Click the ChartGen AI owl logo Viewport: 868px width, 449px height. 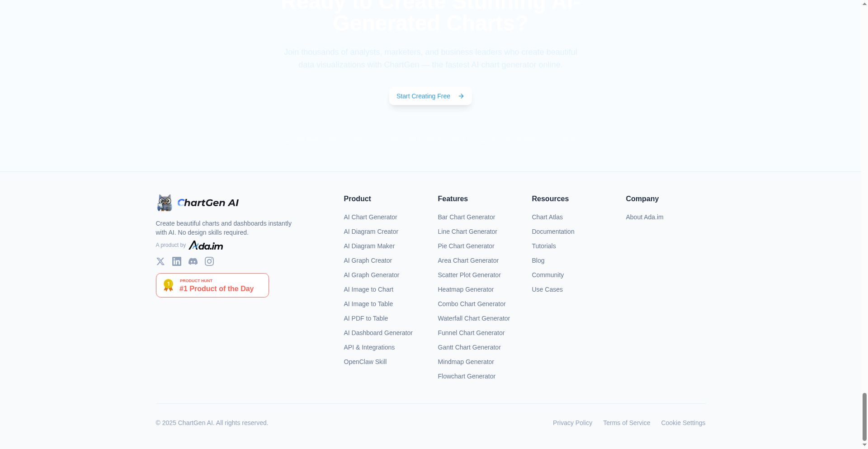[165, 203]
